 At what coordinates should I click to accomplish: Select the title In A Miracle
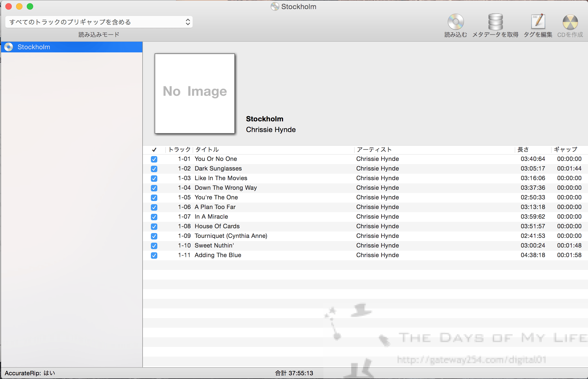pyautogui.click(x=211, y=216)
